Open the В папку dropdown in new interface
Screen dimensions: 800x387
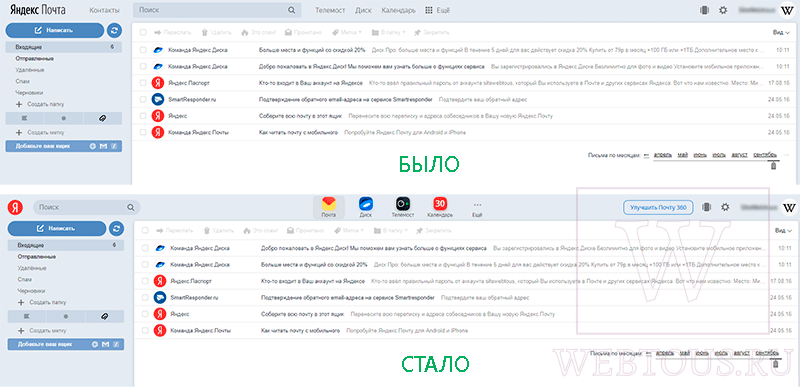pos(391,230)
